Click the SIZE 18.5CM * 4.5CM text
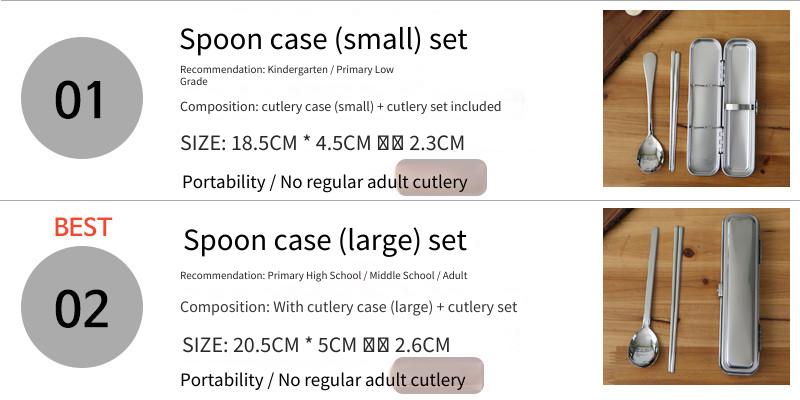The width and height of the screenshot is (800, 400). click(x=322, y=143)
